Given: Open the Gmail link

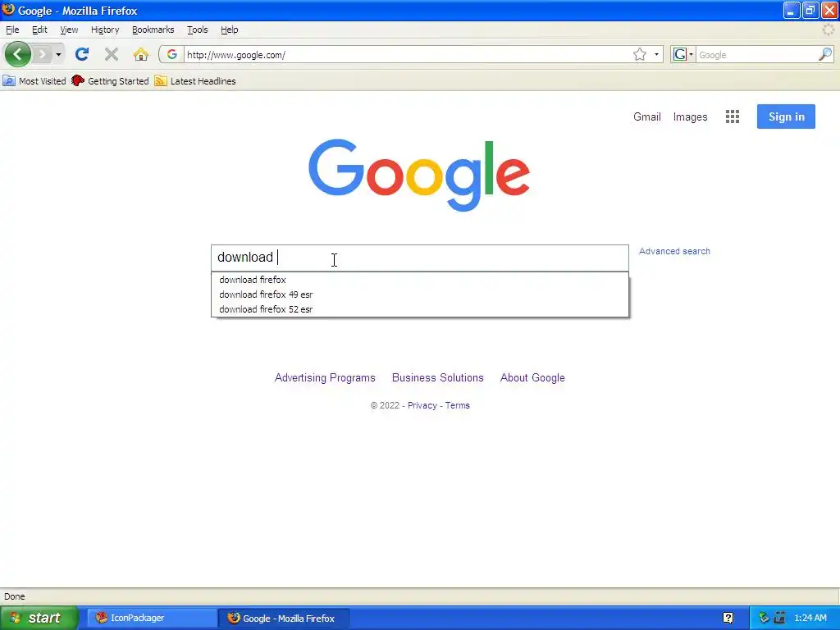Looking at the screenshot, I should pyautogui.click(x=646, y=116).
